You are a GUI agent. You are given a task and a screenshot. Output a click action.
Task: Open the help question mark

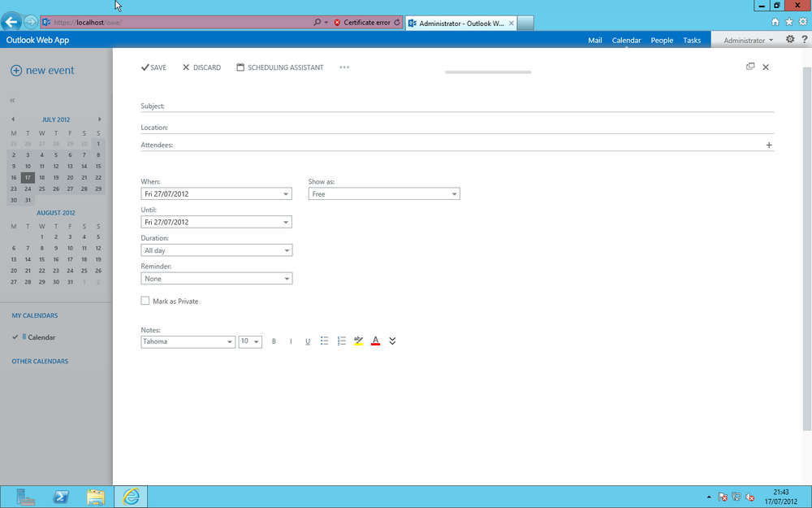click(x=804, y=39)
